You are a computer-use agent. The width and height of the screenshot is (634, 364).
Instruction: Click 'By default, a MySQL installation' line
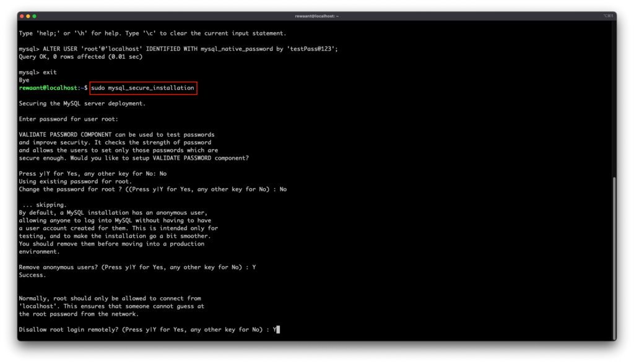click(113, 212)
